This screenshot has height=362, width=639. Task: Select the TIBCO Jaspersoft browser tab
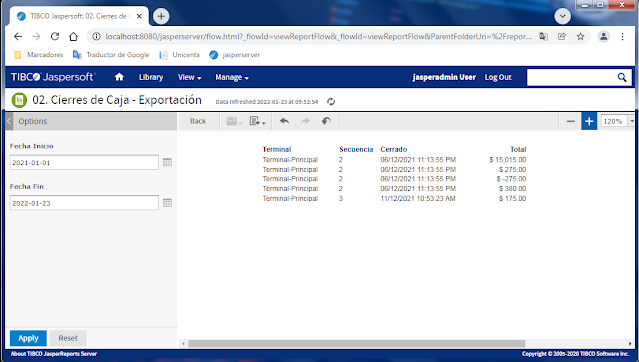click(78, 16)
